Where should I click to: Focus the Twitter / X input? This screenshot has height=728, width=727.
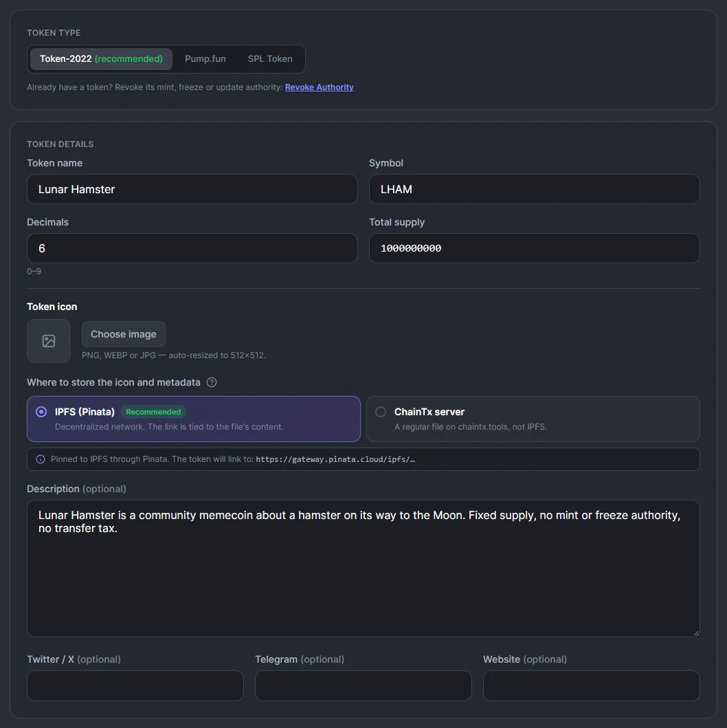tap(135, 685)
